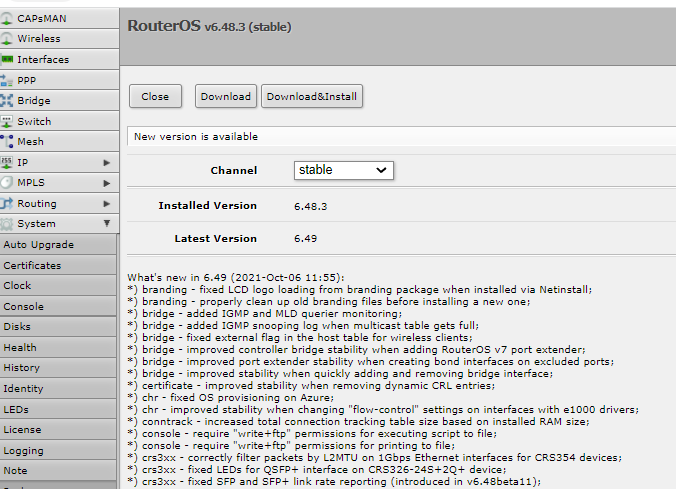The width and height of the screenshot is (676, 489).
Task: Click the Switch device icon
Action: 6,121
